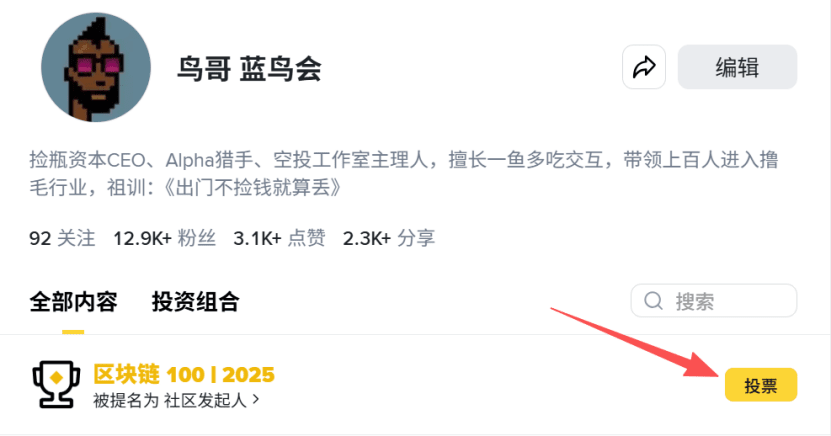The image size is (831, 436).
Task: Click the share arrow icon
Action: [x=644, y=67]
